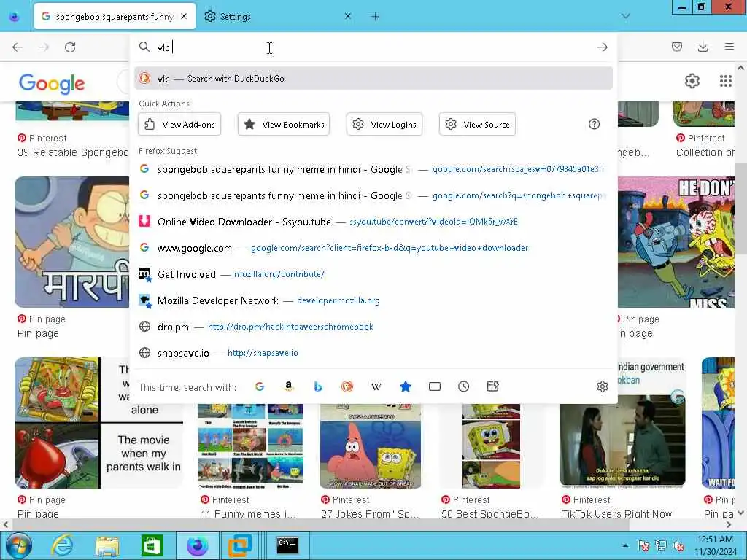This screenshot has height=560, width=747.
Task: Select Online Video Downloader Ssyou.tube suggestion
Action: (x=373, y=222)
